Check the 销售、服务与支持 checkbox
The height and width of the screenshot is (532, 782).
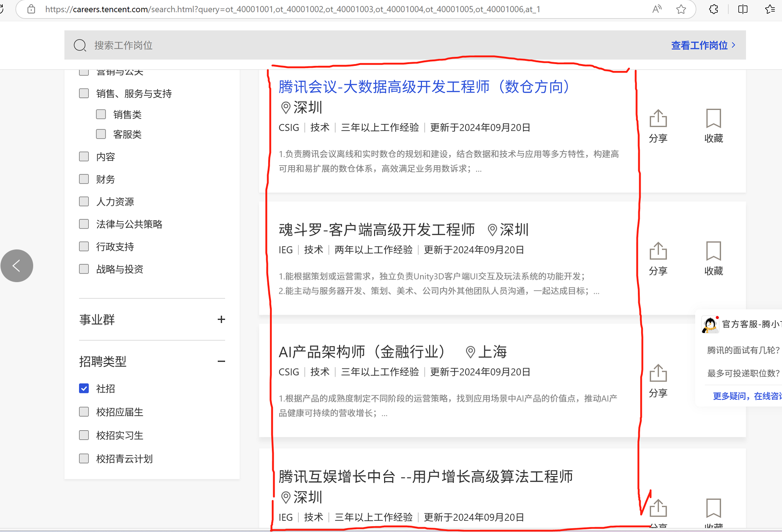[x=84, y=93]
